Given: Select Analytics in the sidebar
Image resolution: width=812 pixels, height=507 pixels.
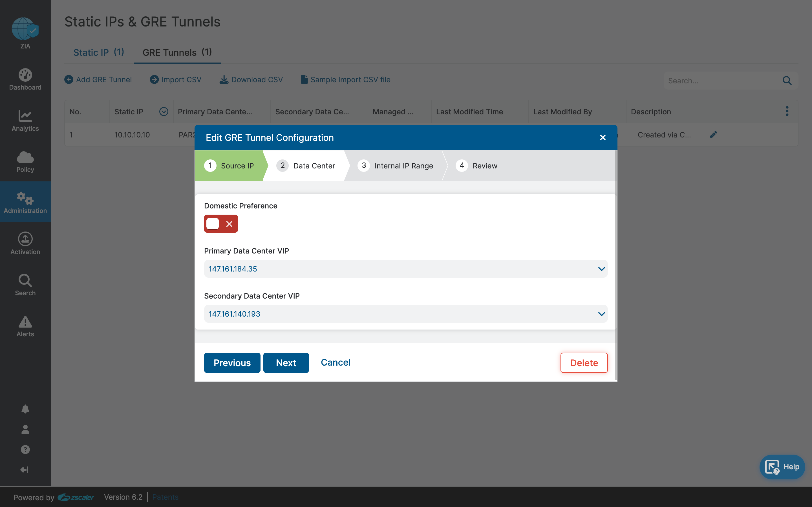Looking at the screenshot, I should point(25,121).
